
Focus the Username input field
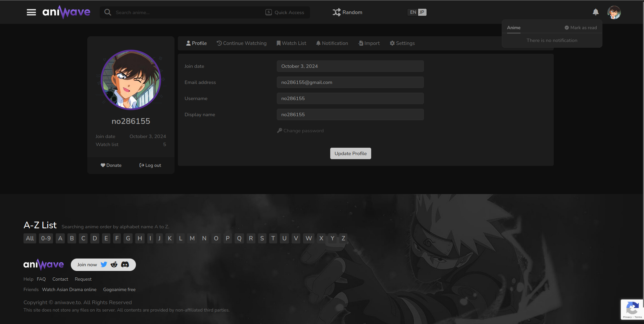350,98
